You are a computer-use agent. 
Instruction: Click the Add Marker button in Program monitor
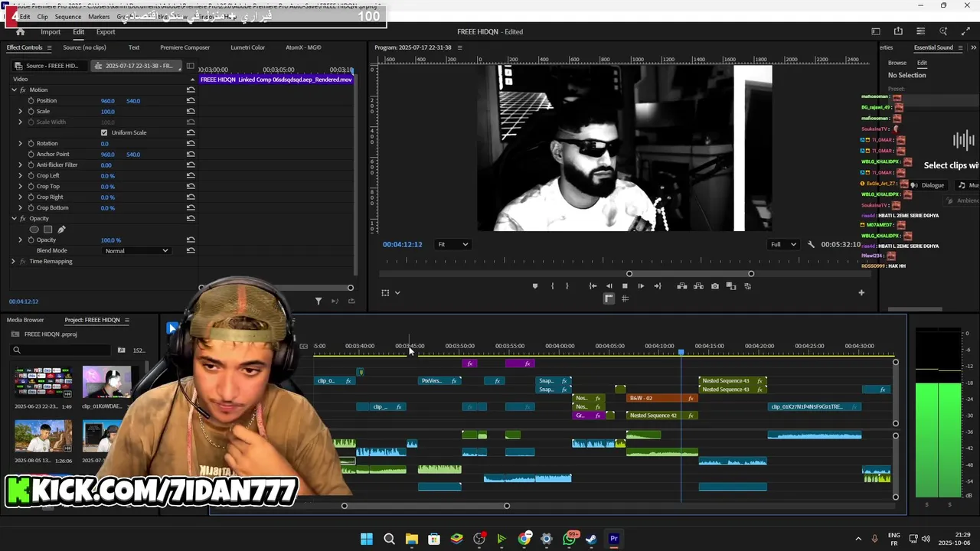535,286
